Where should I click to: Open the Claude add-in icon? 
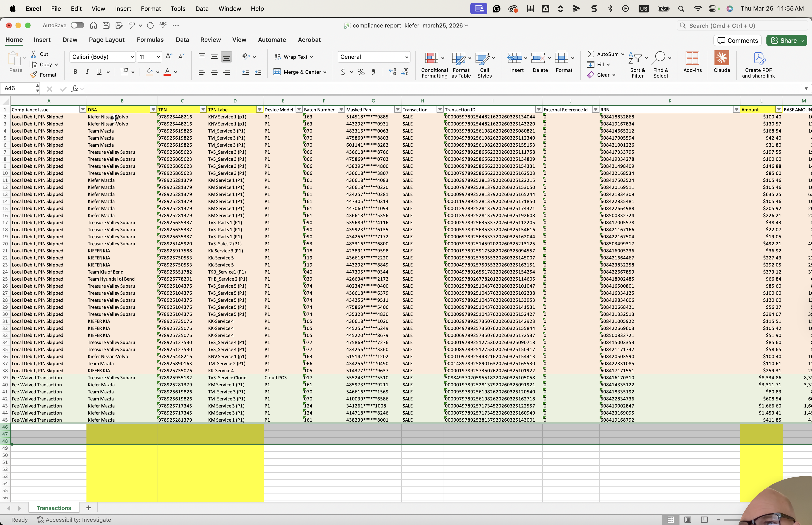[x=721, y=58]
